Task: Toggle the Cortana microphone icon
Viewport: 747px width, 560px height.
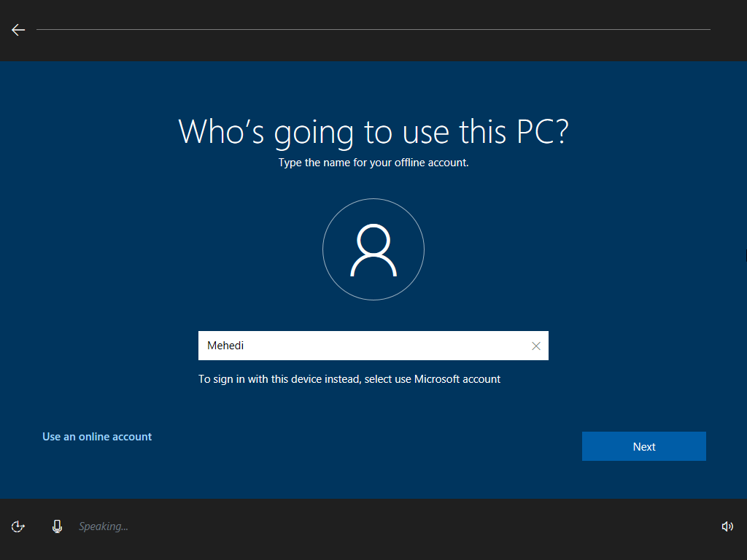Action: coord(57,526)
